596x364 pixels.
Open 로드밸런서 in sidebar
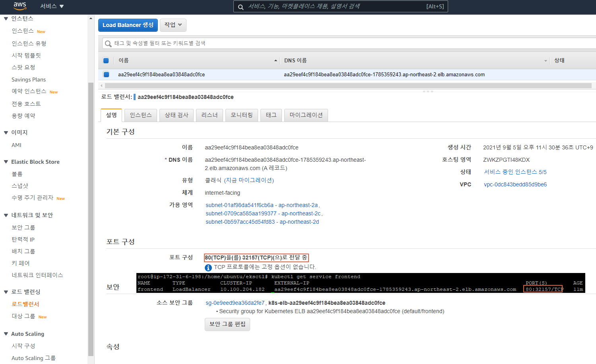pyautogui.click(x=25, y=304)
